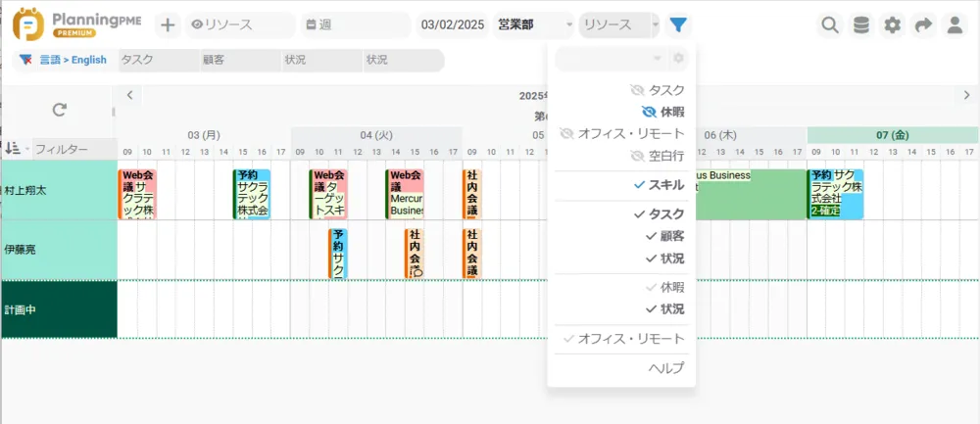Toggle checked オフィス・リモート option
Image resolution: width=980 pixels, height=424 pixels.
pyautogui.click(x=623, y=339)
